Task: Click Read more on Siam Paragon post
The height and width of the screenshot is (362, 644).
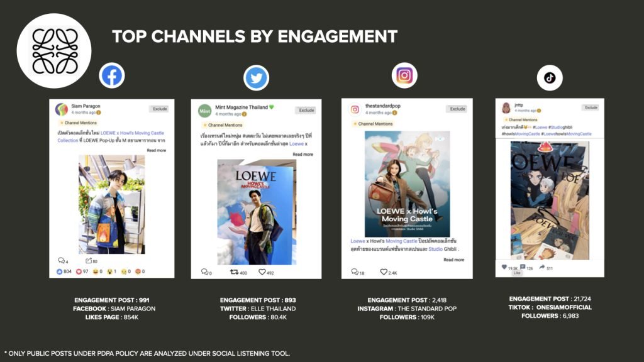Action: tap(157, 151)
